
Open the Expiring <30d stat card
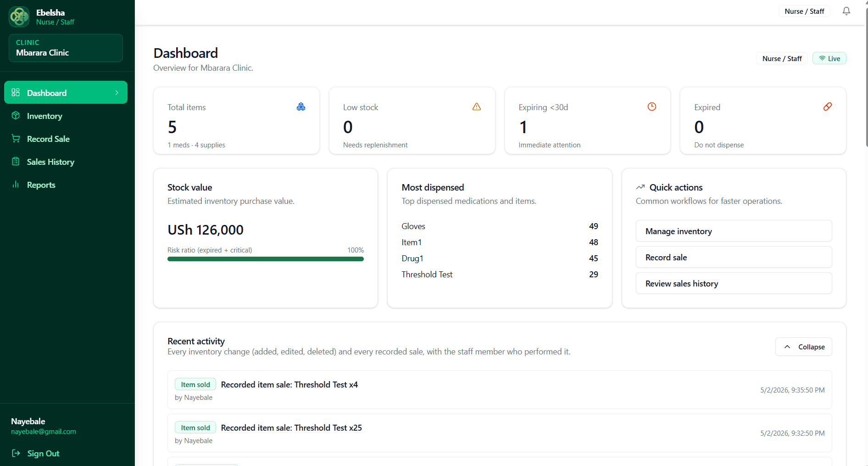(x=587, y=121)
